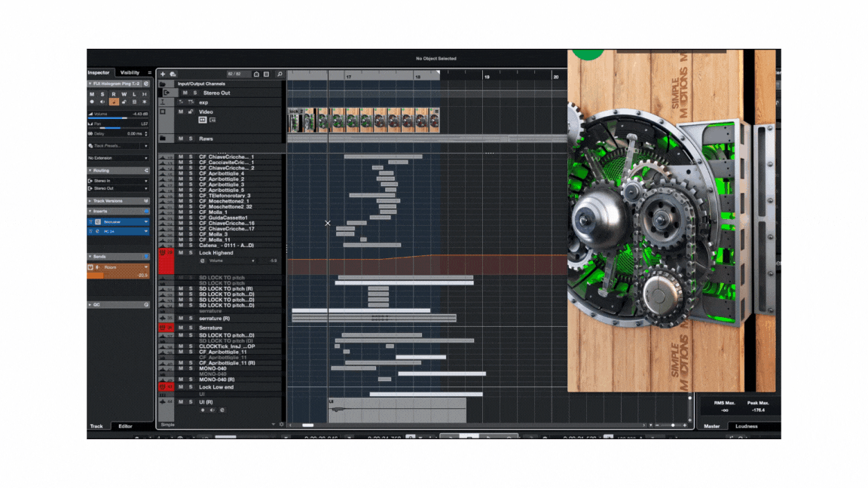Image resolution: width=868 pixels, height=488 pixels.
Task: Click the track filter house icon
Action: (256, 74)
